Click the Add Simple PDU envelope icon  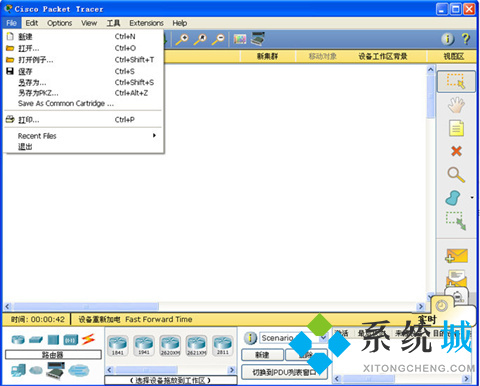point(456,256)
